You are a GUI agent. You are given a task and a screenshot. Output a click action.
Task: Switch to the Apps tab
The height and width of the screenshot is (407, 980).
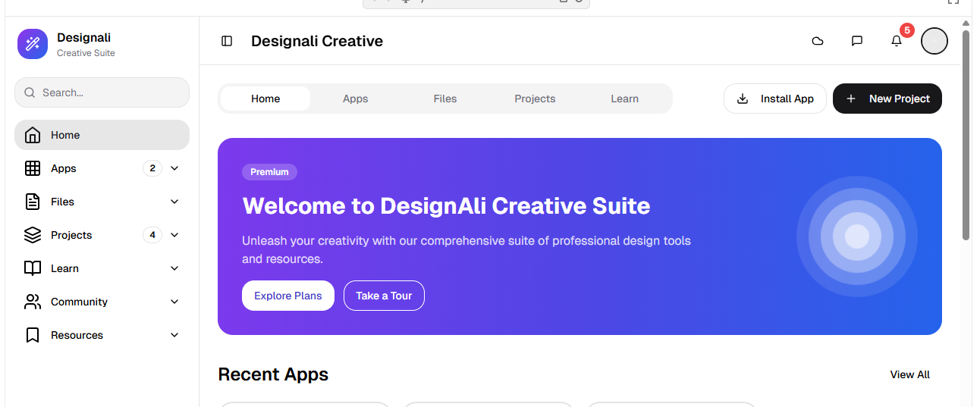[355, 99]
